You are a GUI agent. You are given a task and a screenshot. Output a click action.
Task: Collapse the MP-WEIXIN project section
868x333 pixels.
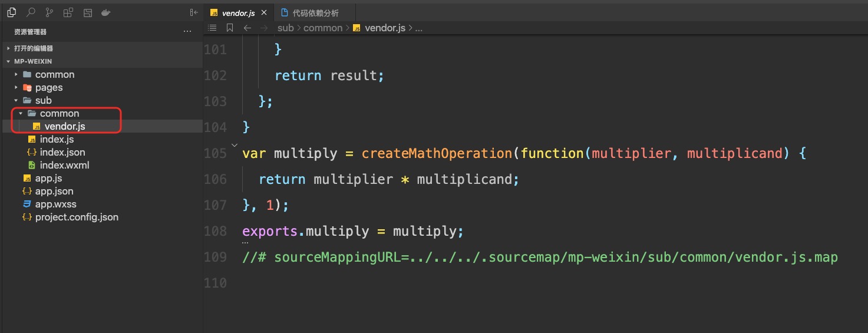click(29, 61)
